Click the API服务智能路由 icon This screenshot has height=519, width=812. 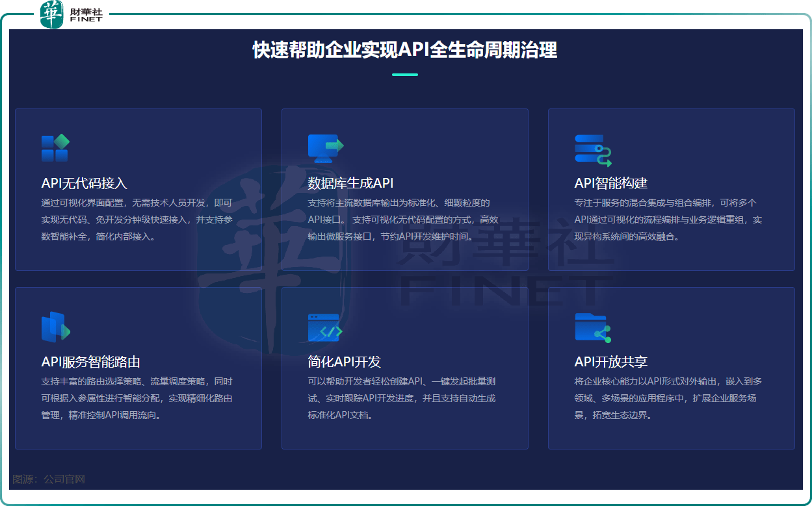tap(55, 327)
